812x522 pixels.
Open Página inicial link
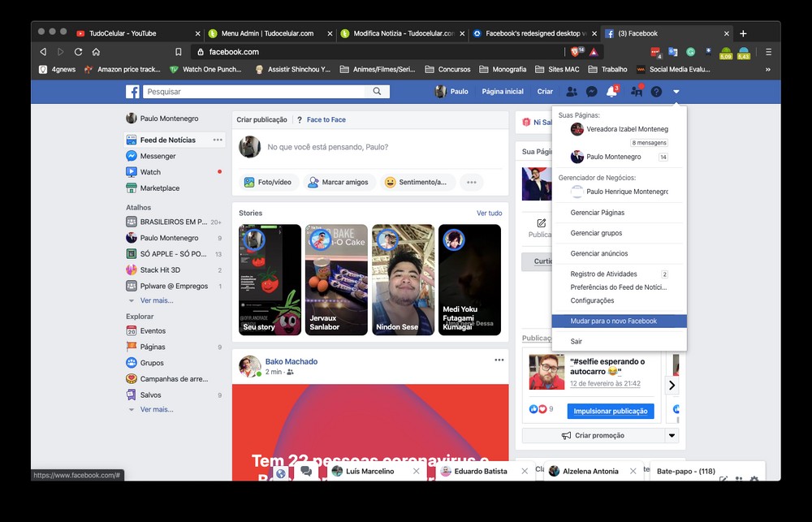pos(503,92)
